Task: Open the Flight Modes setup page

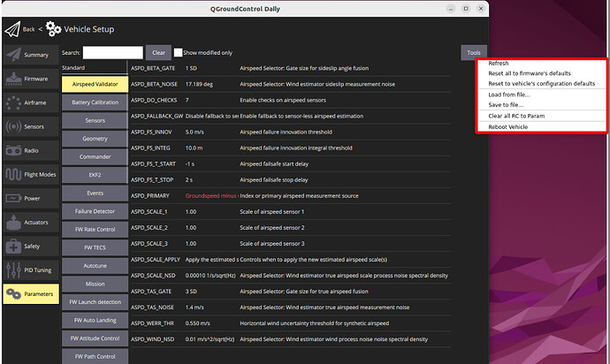Action: tap(31, 175)
